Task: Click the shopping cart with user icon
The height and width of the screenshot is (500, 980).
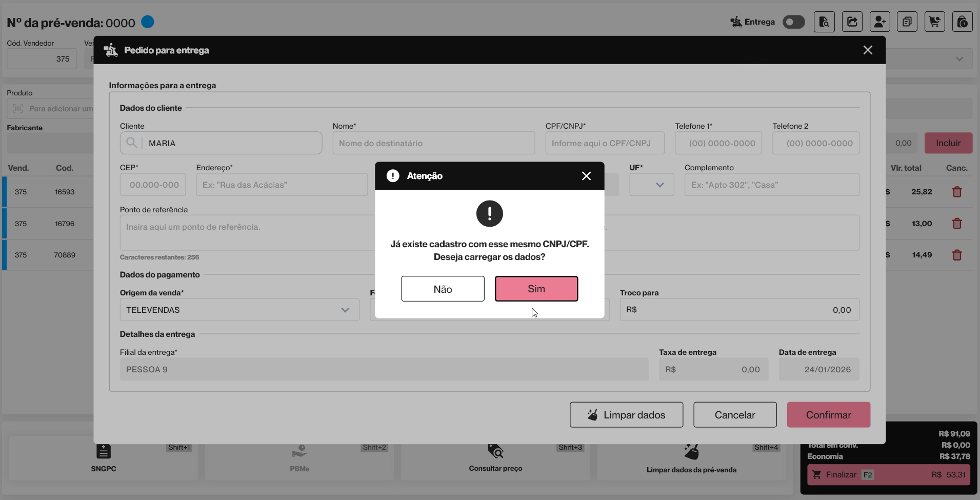Action: [935, 22]
